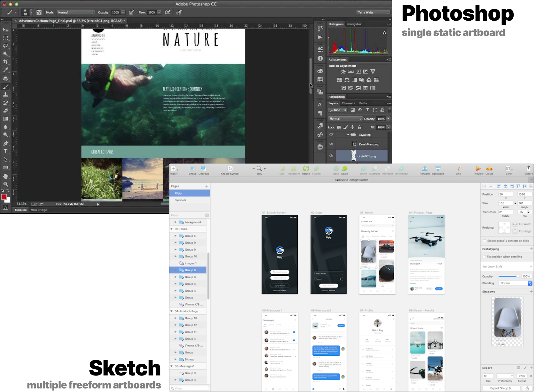Check Select group's content on click
The height and width of the screenshot is (392, 534).
click(484, 241)
